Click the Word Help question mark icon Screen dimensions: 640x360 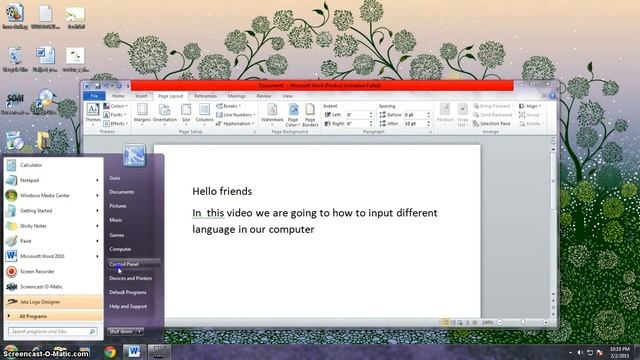tap(552, 96)
